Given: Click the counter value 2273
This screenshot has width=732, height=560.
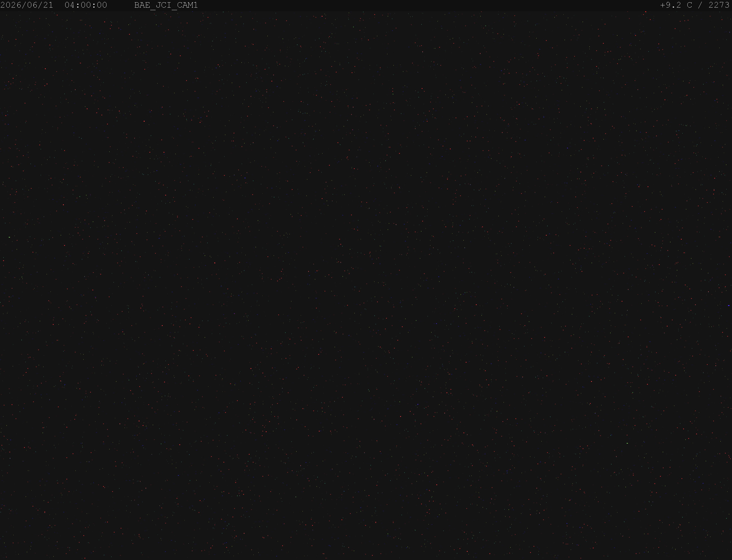Looking at the screenshot, I should pyautogui.click(x=719, y=5).
